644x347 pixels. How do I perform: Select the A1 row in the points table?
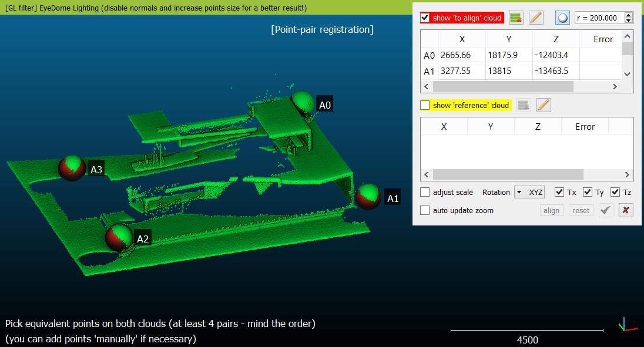pos(429,71)
